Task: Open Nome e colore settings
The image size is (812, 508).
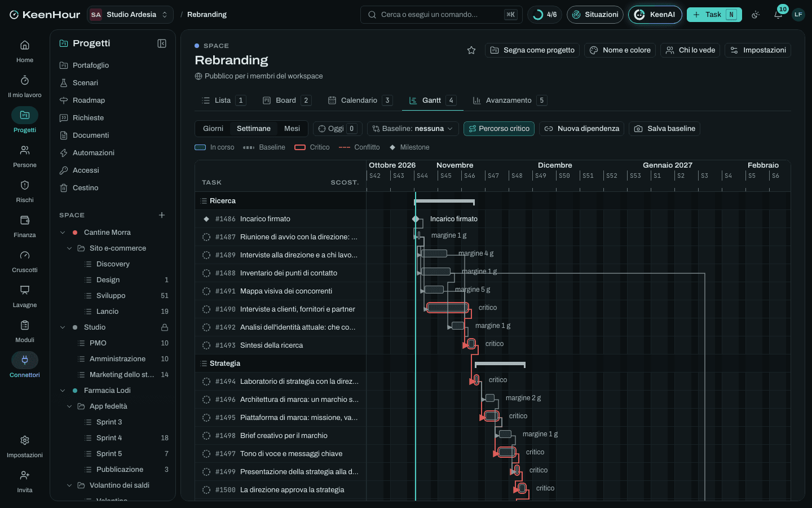Action: point(620,50)
